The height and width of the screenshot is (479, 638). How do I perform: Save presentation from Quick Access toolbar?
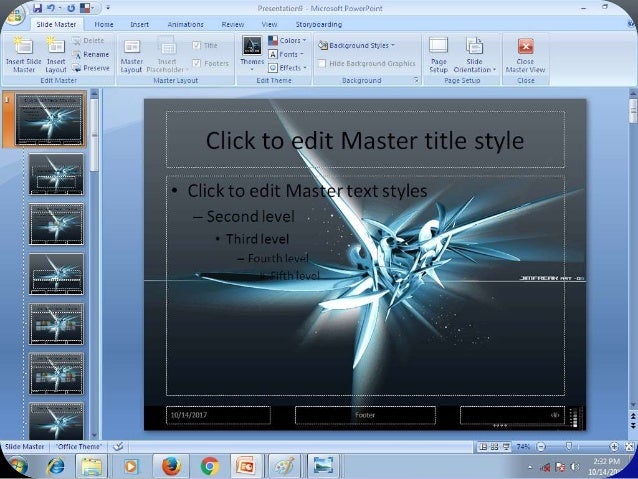click(x=37, y=8)
